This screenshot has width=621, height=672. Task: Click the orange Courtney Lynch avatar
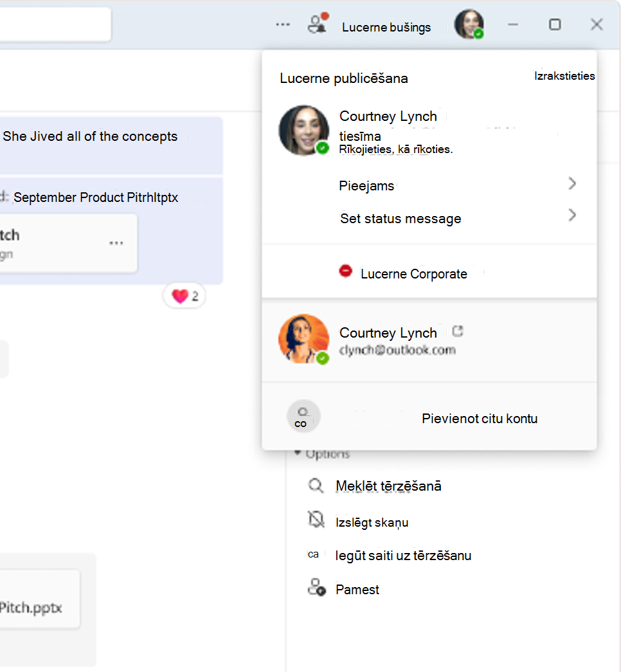pos(304,340)
